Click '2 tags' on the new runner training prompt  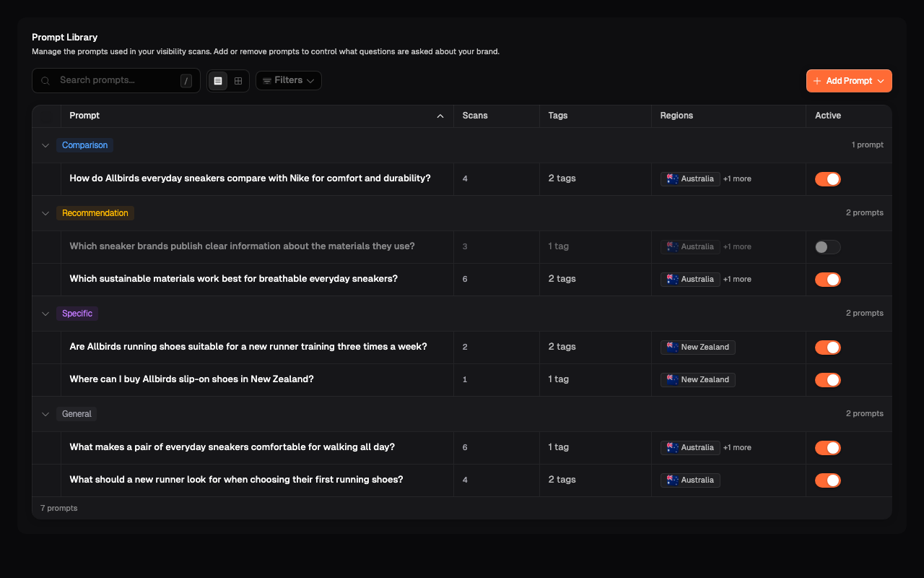562,347
